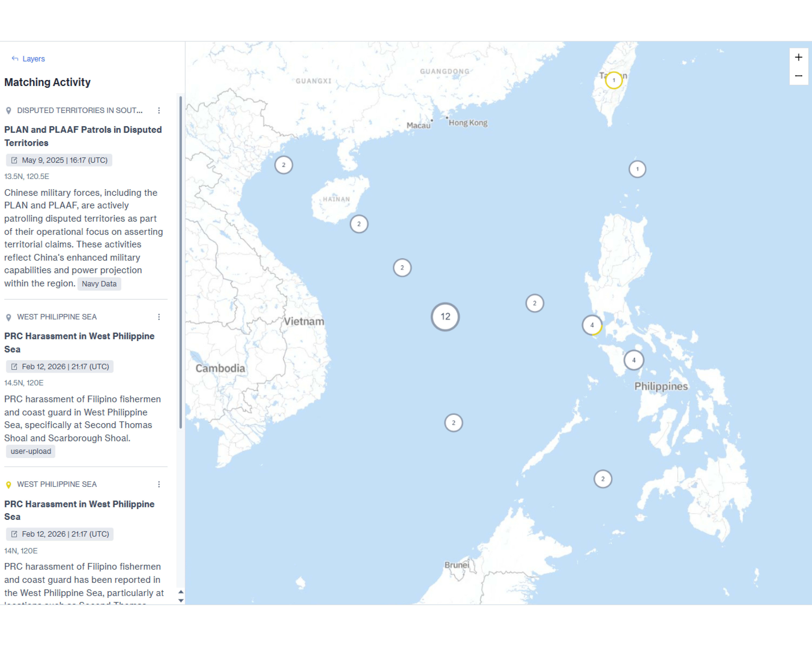Click the Layers back arrow link
This screenshot has width=812, height=649.
28,59
